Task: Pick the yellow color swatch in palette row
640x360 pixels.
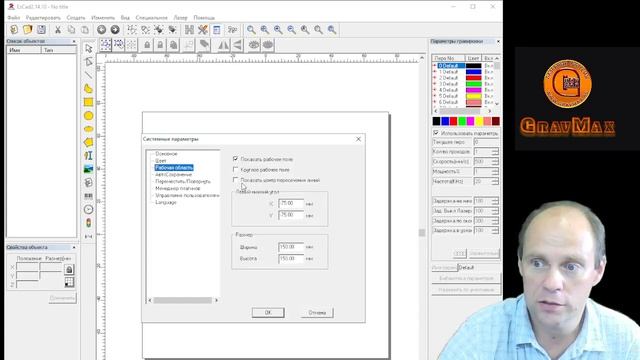Action: [x=479, y=121]
